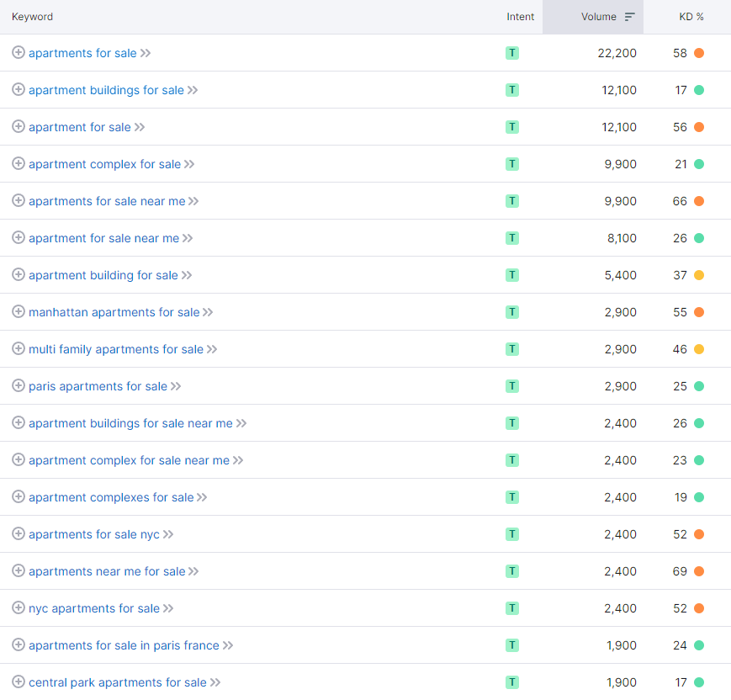
Task: Click plus icon beside 'paris apartments for sale'
Action: [19, 385]
